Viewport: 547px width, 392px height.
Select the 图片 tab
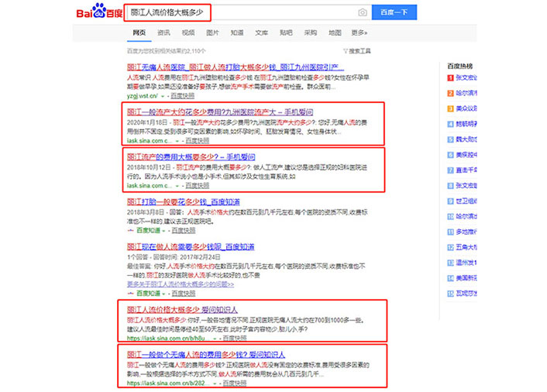212,33
